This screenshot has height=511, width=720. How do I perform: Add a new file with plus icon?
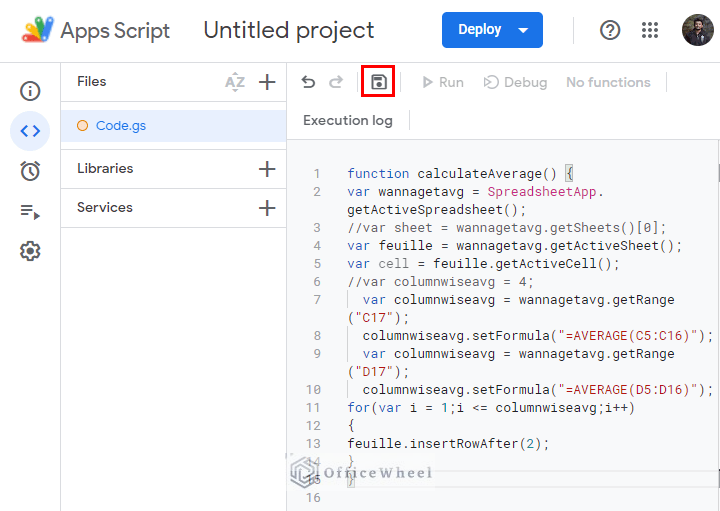267,82
